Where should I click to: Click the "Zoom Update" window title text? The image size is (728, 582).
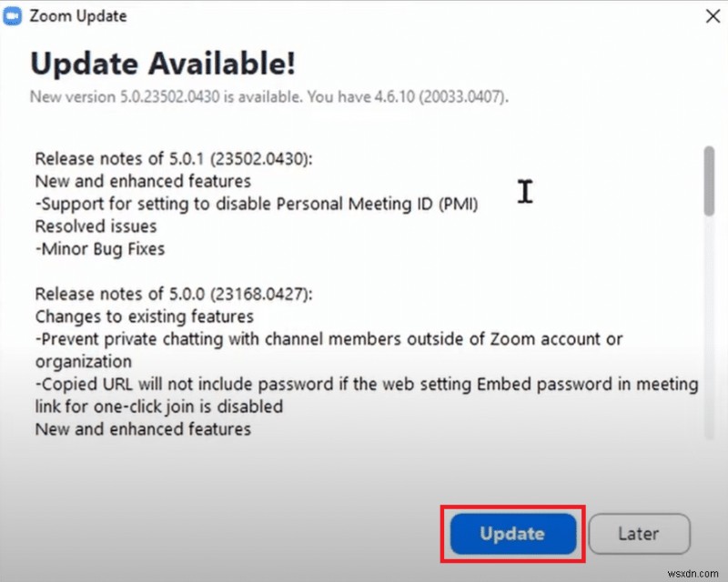pyautogui.click(x=80, y=16)
